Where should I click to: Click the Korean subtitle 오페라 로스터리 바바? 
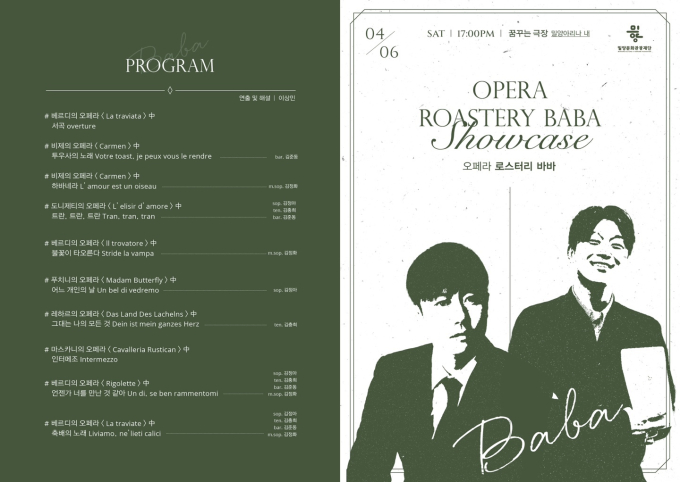pyautogui.click(x=509, y=166)
